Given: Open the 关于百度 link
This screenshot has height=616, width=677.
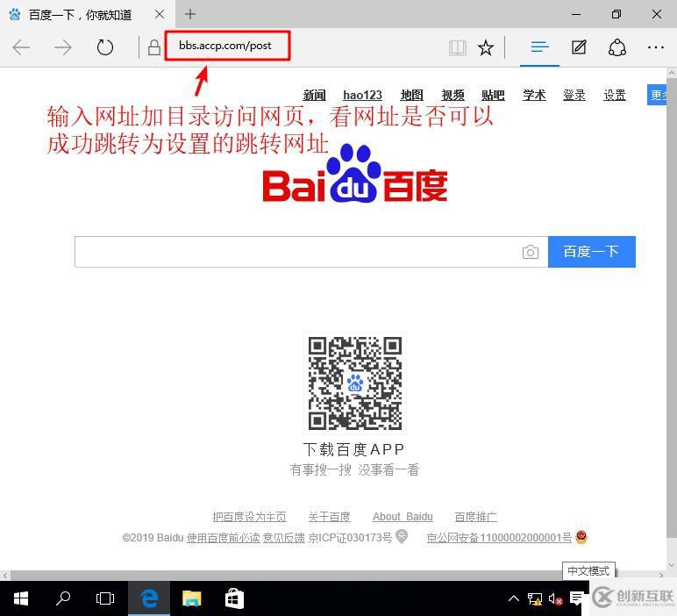Looking at the screenshot, I should (x=330, y=517).
